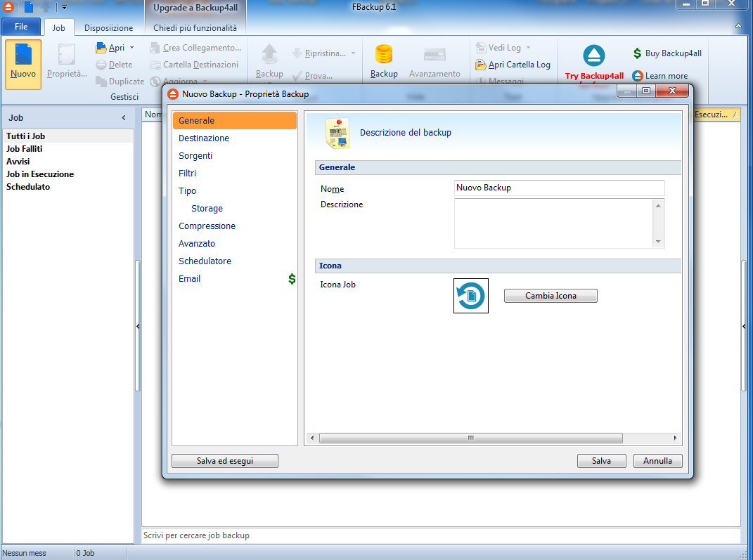This screenshot has height=560, width=753.
Task: Click the green dollar icon beside Email
Action: pyautogui.click(x=292, y=279)
